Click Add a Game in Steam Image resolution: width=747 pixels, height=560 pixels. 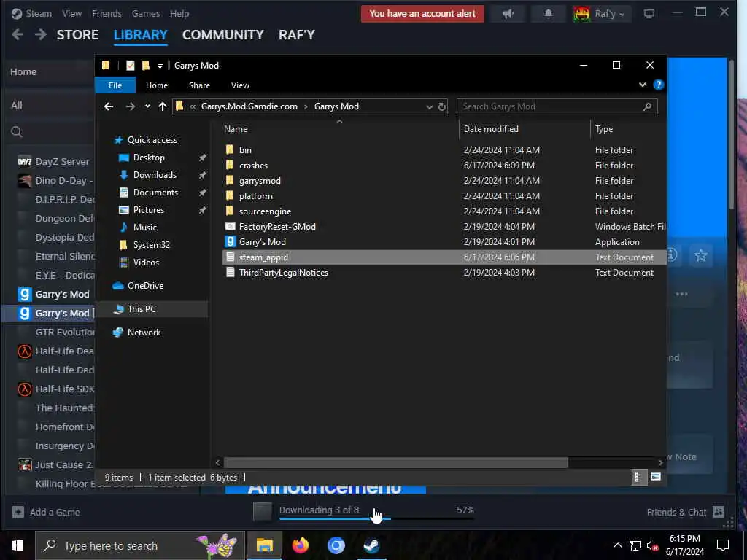(x=46, y=513)
